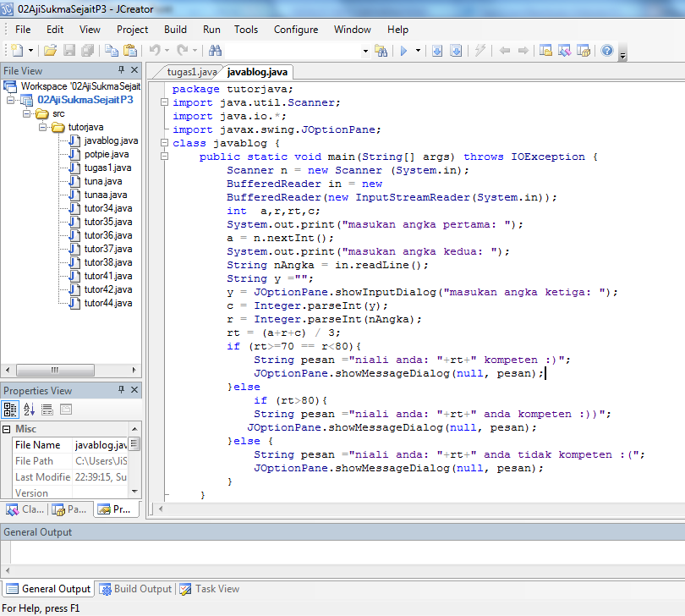Collapse the 02AjiSukmaSejaitP3 project node
The height and width of the screenshot is (616, 685).
point(10,100)
